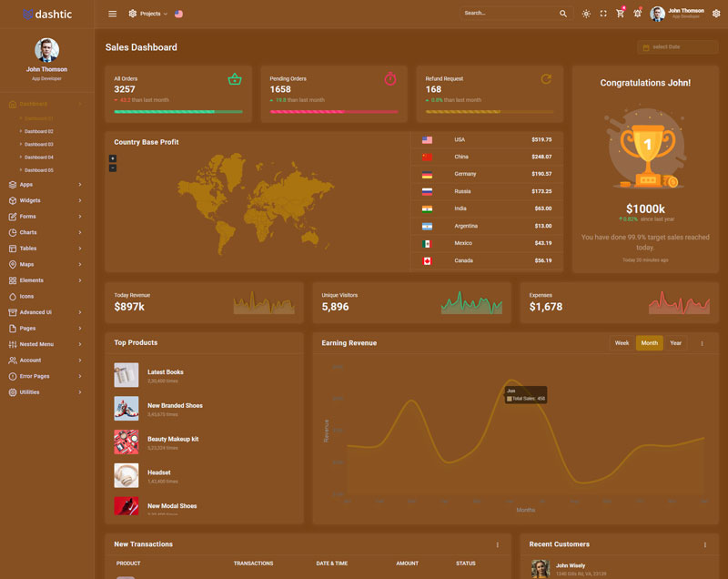Viewport: 728px width, 579px height.
Task: Switch revenue chart to Week
Action: (x=622, y=343)
